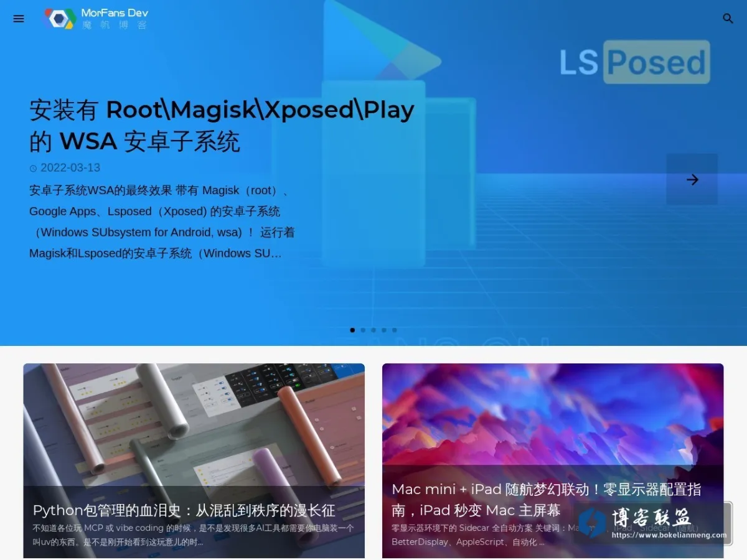Open the Python包管理的血泪史 article

184,511
